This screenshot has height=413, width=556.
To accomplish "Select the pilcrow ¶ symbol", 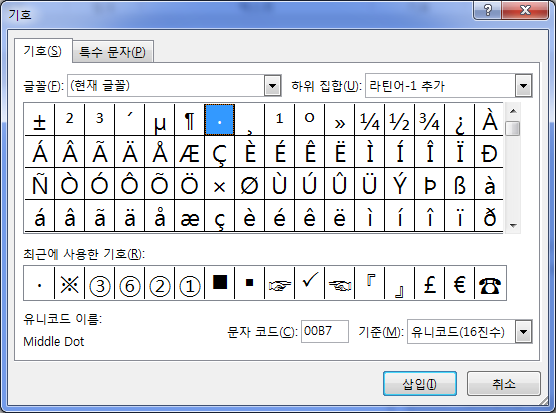I will (x=189, y=120).
